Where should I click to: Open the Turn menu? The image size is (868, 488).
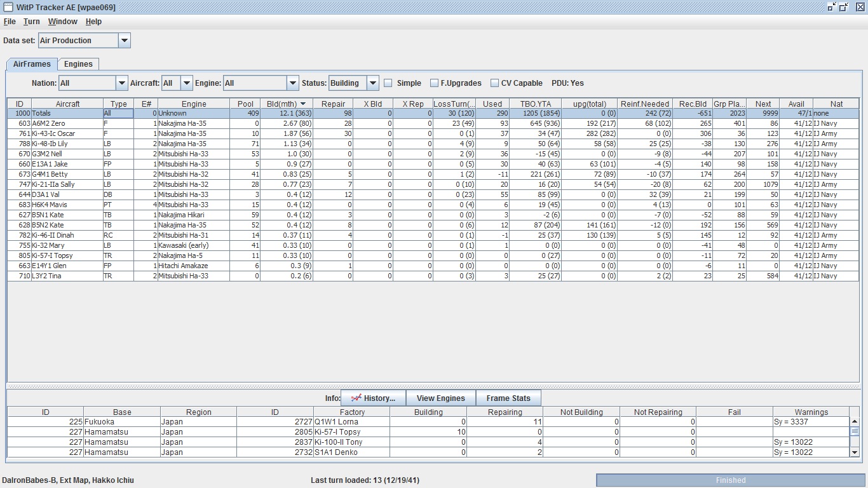(32, 22)
